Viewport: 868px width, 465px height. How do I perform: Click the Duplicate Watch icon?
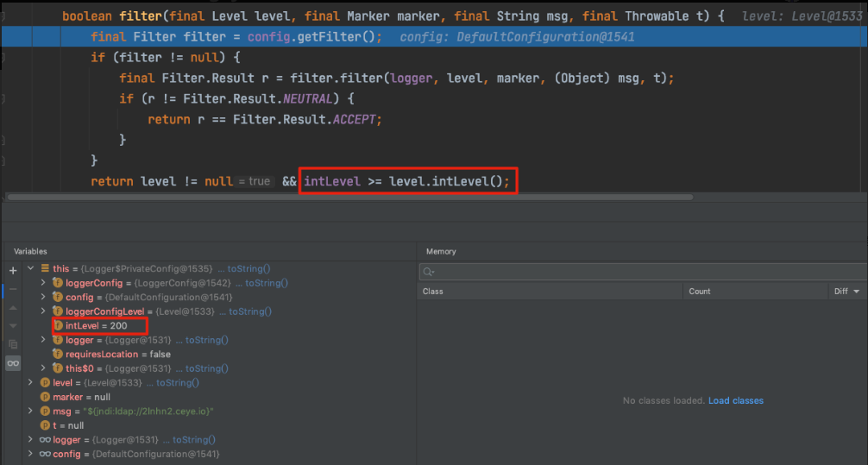point(13,344)
